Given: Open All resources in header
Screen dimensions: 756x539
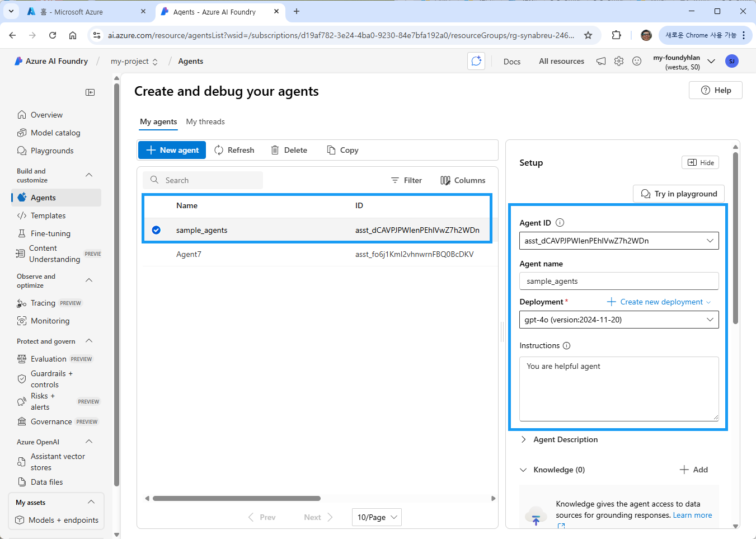Looking at the screenshot, I should pos(561,61).
